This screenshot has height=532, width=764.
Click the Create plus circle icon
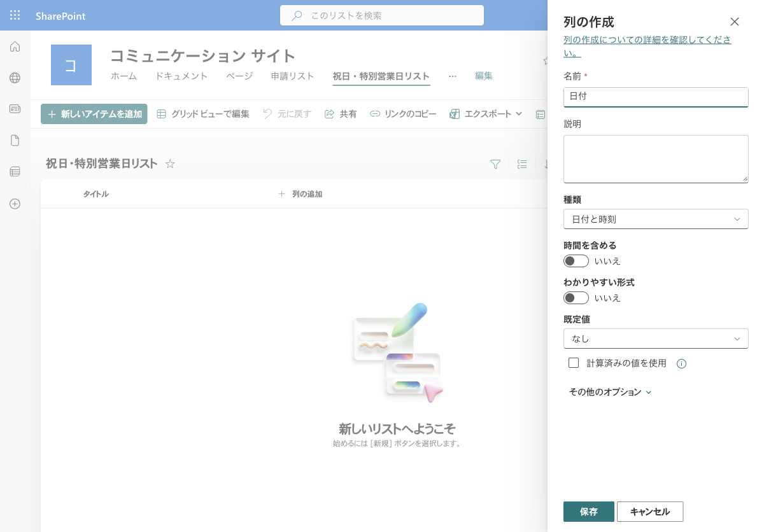[x=15, y=204]
